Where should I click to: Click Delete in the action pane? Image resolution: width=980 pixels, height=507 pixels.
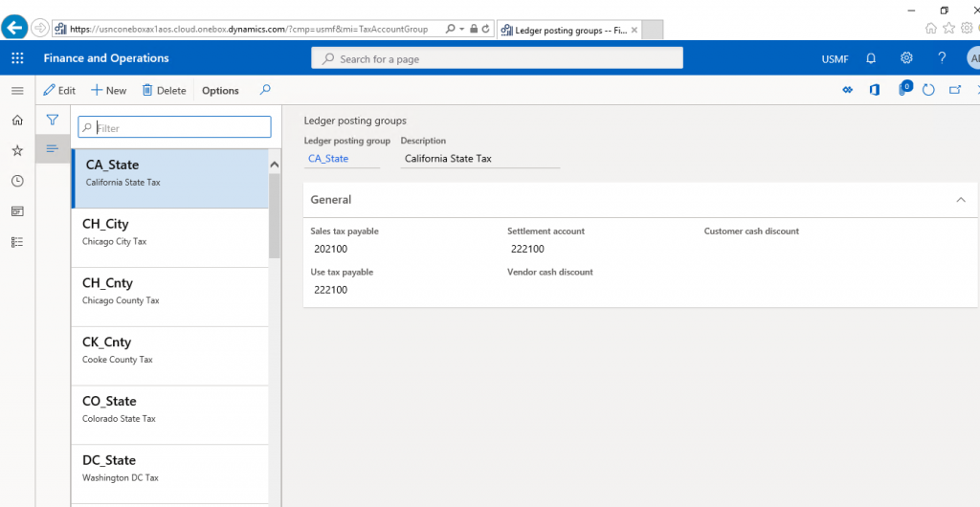[x=165, y=91]
